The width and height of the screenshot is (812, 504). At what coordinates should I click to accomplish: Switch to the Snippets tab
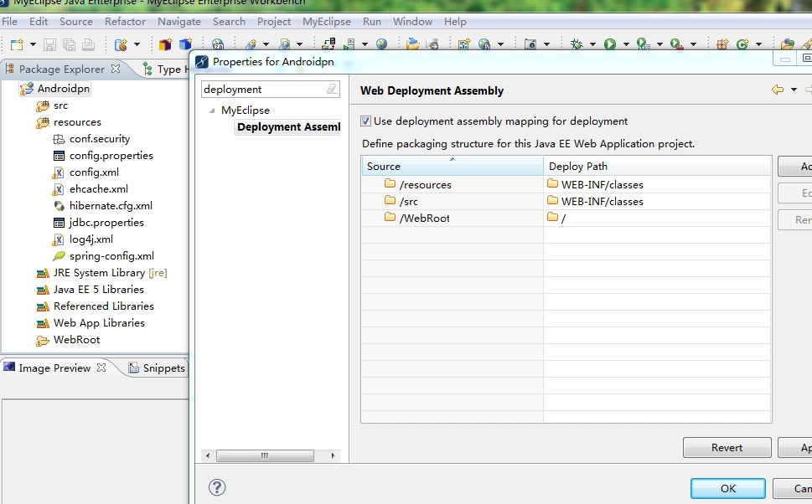(157, 368)
